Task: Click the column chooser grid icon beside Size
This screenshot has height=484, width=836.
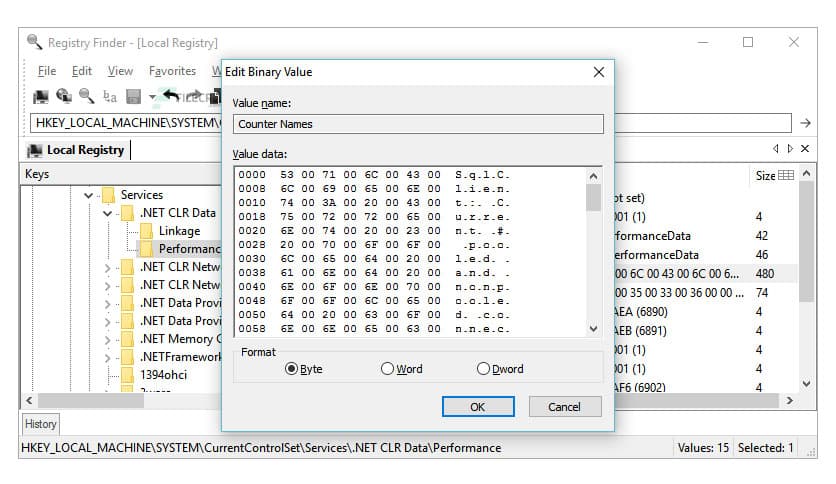Action: pyautogui.click(x=786, y=175)
